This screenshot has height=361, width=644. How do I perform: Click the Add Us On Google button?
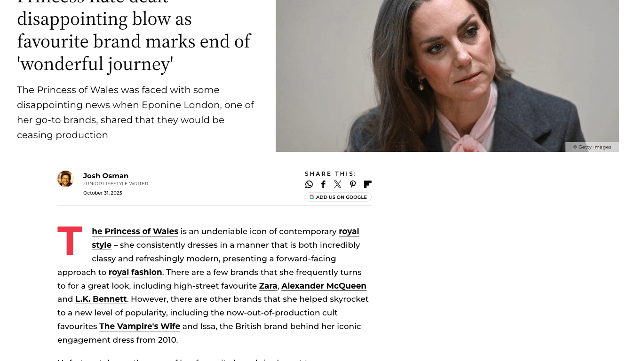338,197
